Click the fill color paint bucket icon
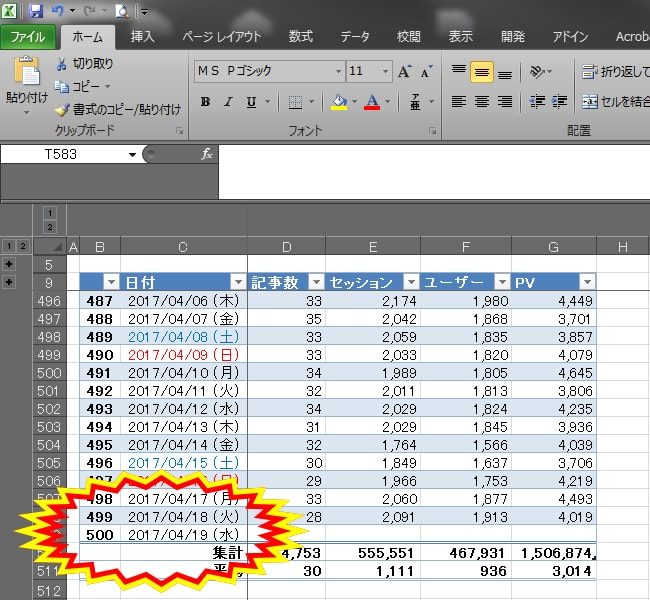This screenshot has width=650, height=600. point(339,102)
